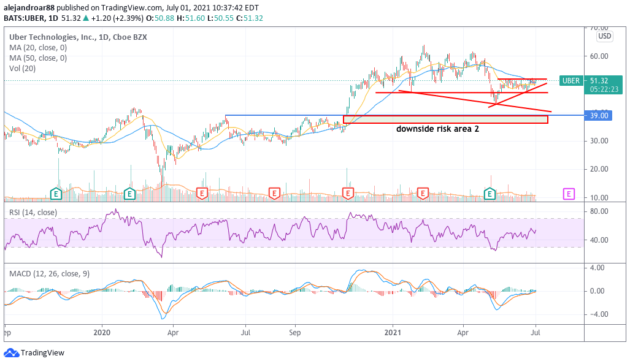Click the green earnings marker near May 2021
The width and height of the screenshot is (630, 364).
[490, 194]
